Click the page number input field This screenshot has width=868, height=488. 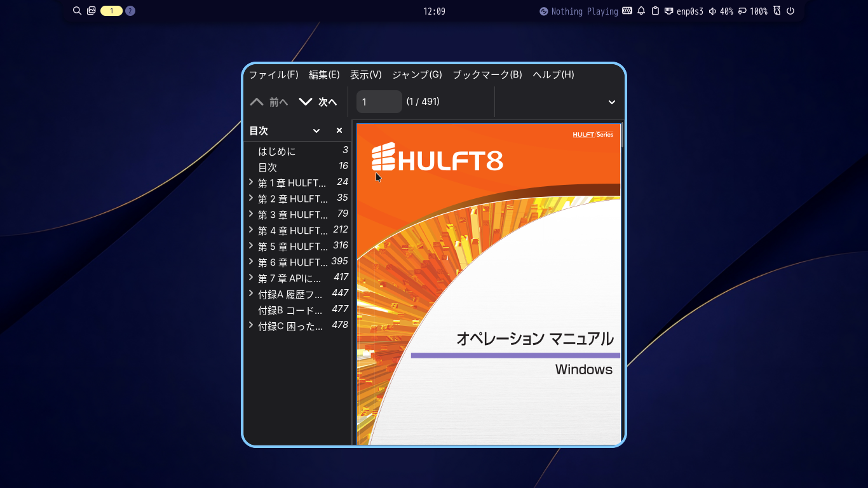pyautogui.click(x=379, y=102)
